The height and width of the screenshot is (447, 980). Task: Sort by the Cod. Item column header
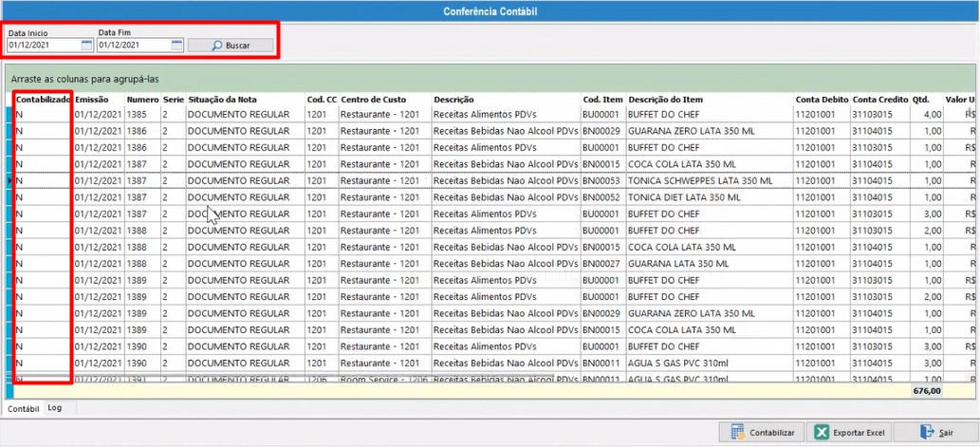(603, 100)
